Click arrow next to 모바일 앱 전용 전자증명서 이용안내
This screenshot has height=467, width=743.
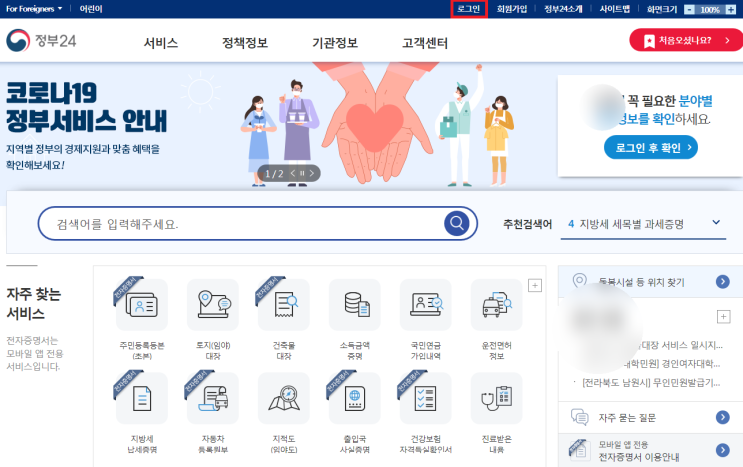(723, 450)
